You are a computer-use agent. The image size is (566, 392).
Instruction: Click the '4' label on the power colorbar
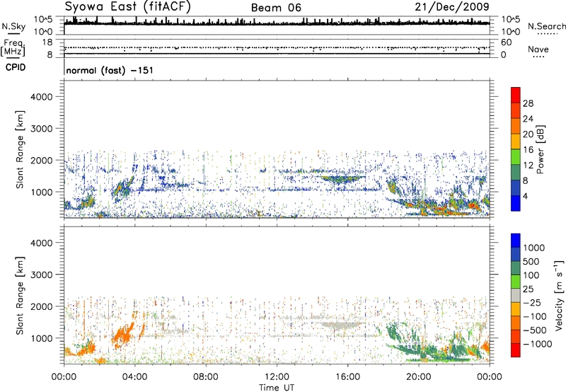click(526, 196)
